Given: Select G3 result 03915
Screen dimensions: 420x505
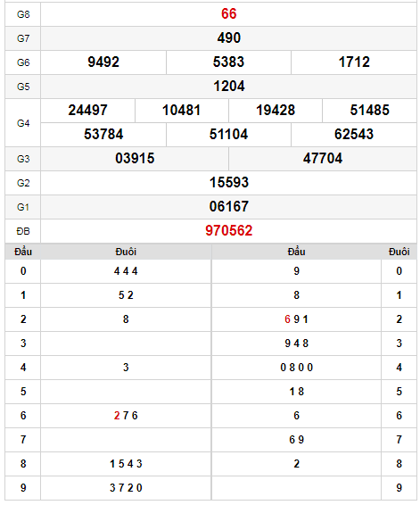Looking at the screenshot, I should [135, 159].
